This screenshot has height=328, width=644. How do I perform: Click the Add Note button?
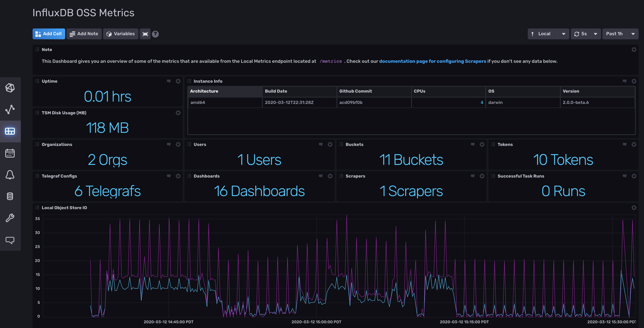(x=84, y=34)
